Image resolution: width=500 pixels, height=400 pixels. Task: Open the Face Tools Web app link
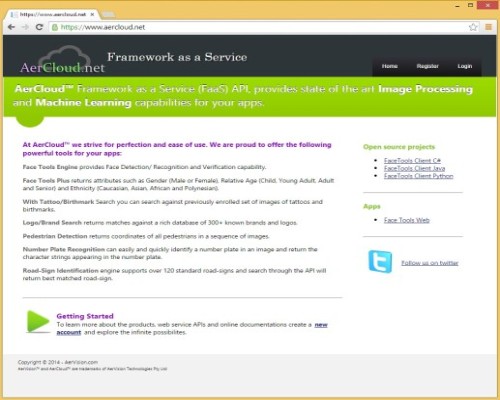(x=407, y=220)
